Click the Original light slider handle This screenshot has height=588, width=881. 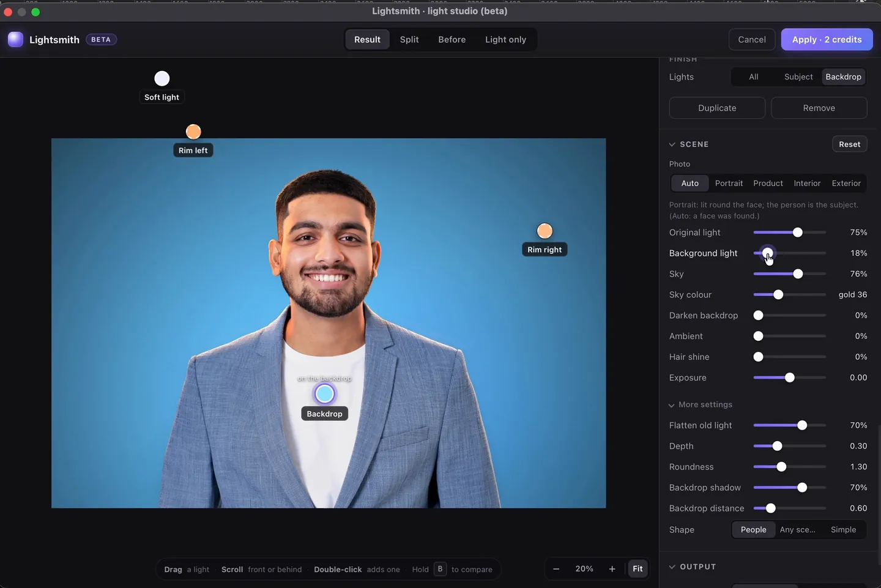[x=797, y=233]
